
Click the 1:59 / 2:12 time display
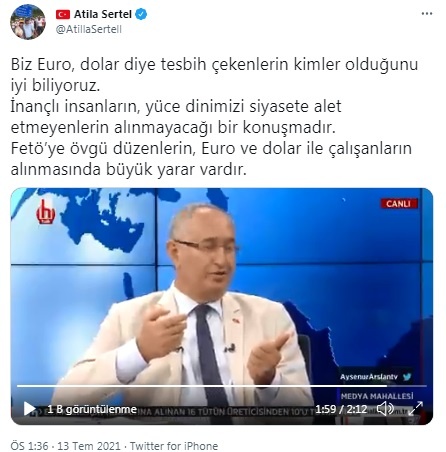(x=341, y=409)
